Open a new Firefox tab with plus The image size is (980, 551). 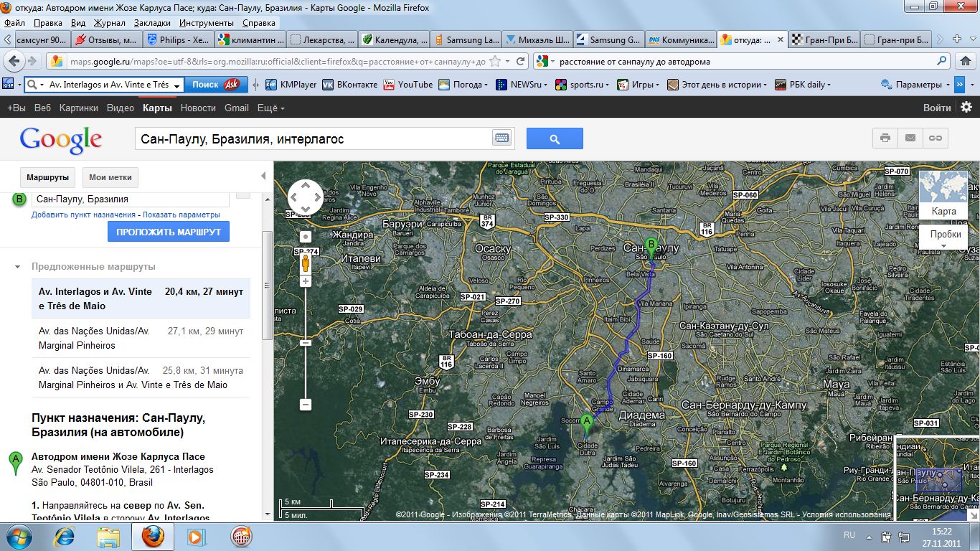(956, 39)
